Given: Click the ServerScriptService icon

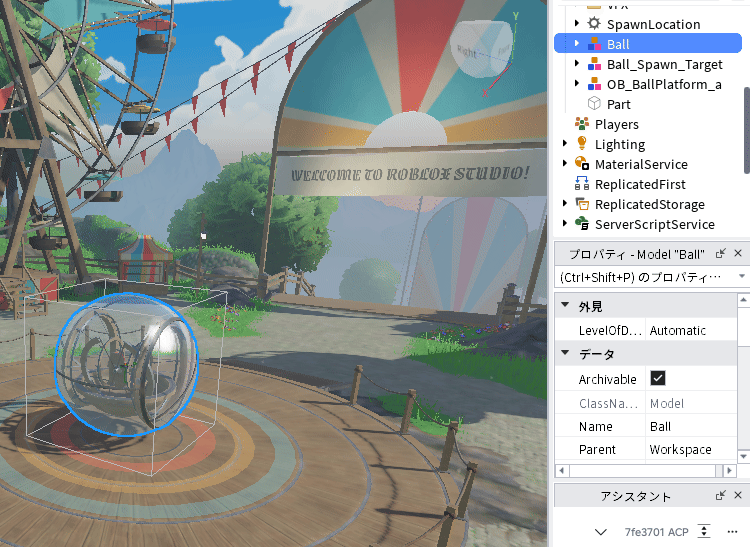Looking at the screenshot, I should coord(582,224).
